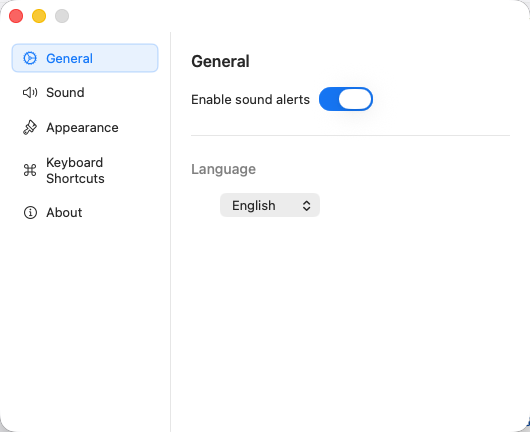Click the language dropdown chevron arrows

point(306,206)
